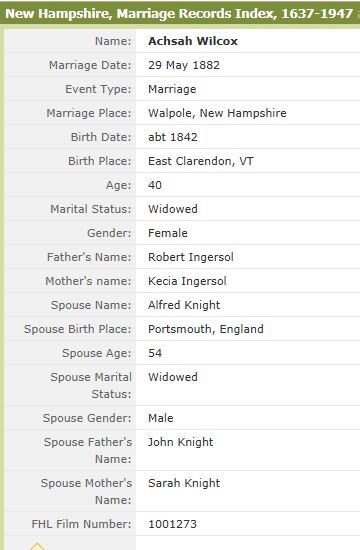The width and height of the screenshot is (360, 550).
Task: Select the name Achsah Wilcox
Action: 193,41
